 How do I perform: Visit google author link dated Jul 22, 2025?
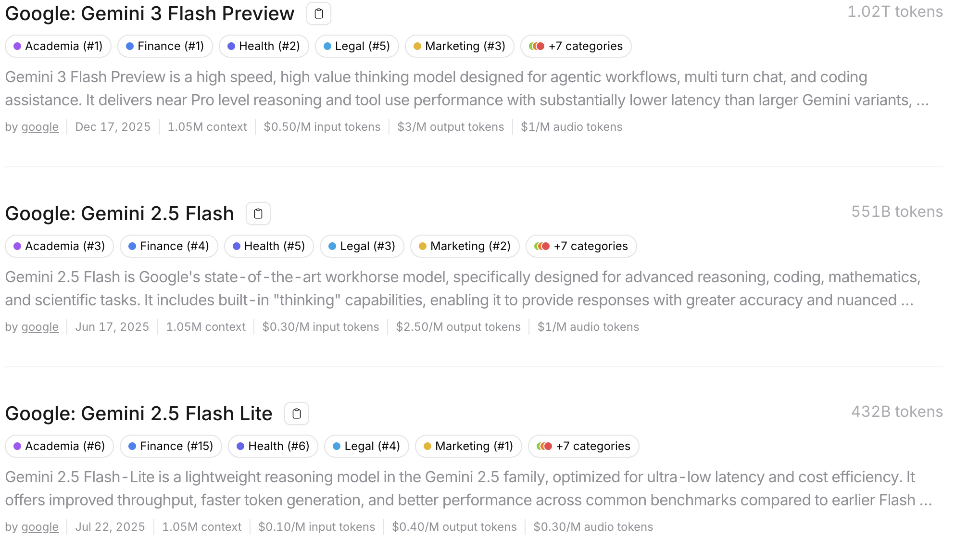[40, 527]
